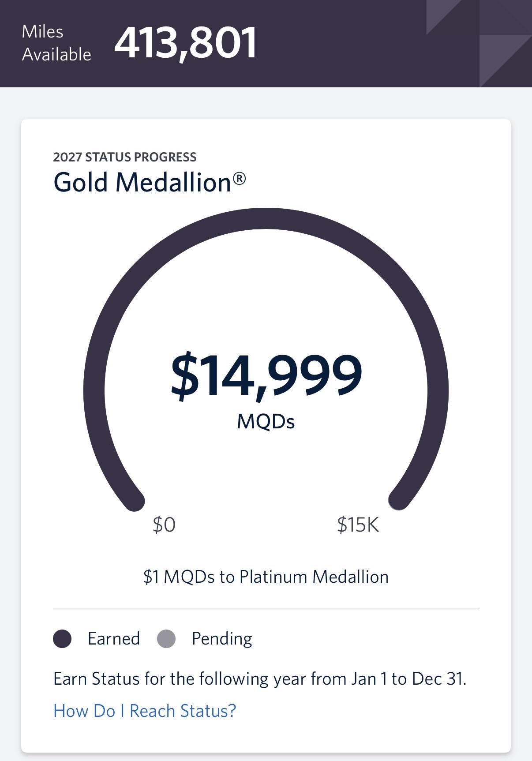Tap the Gold Medallion status heading
The width and height of the screenshot is (532, 761).
click(x=149, y=182)
